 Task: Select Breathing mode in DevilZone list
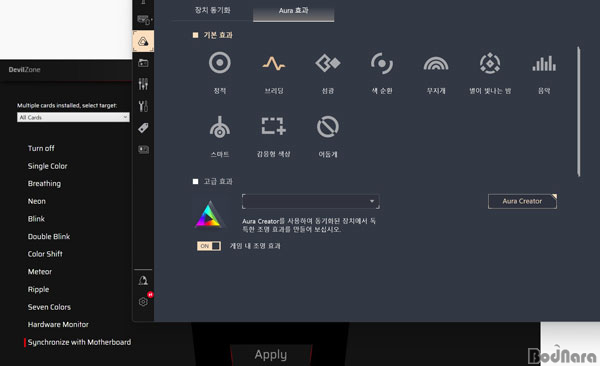tap(44, 183)
